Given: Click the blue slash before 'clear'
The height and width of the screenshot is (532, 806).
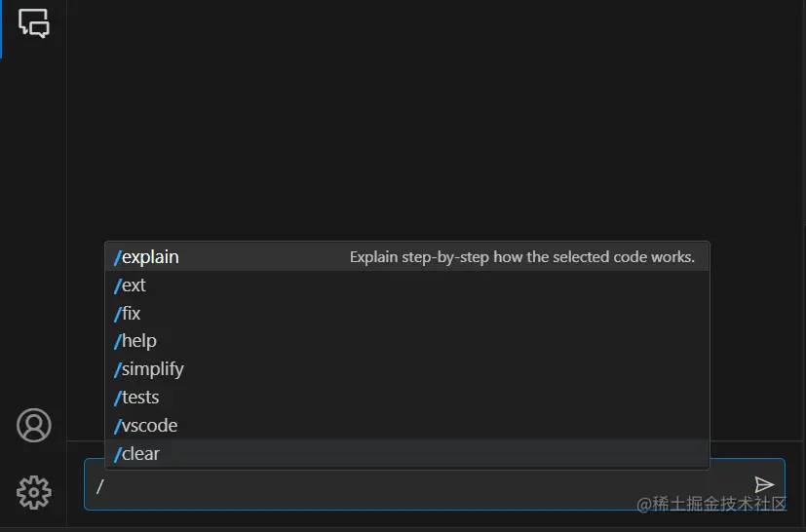Looking at the screenshot, I should (117, 454).
